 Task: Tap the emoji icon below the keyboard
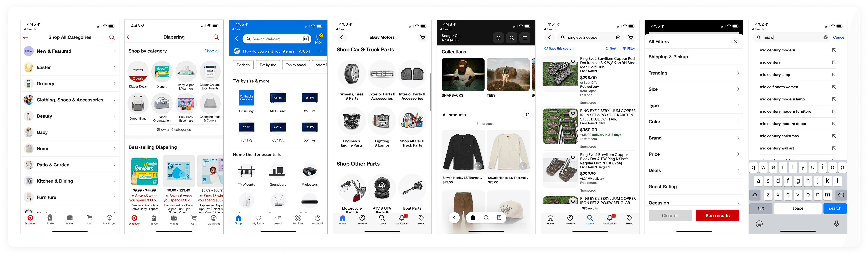point(759,224)
